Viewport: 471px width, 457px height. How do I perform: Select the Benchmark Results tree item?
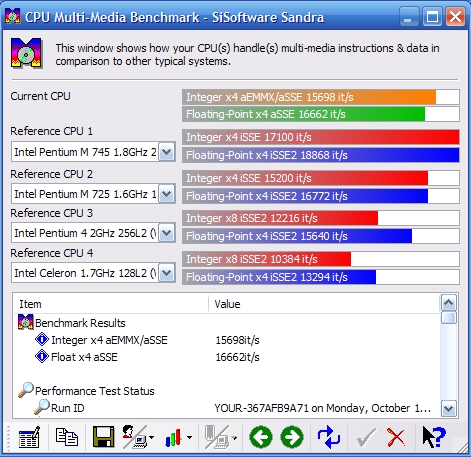[80, 323]
